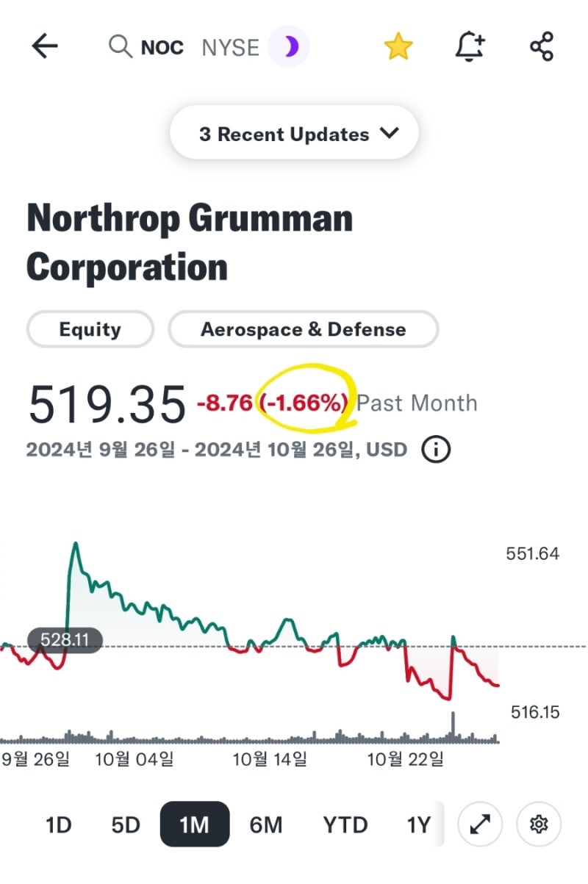Select the 5D time range
The height and width of the screenshot is (884, 588).
point(126,825)
